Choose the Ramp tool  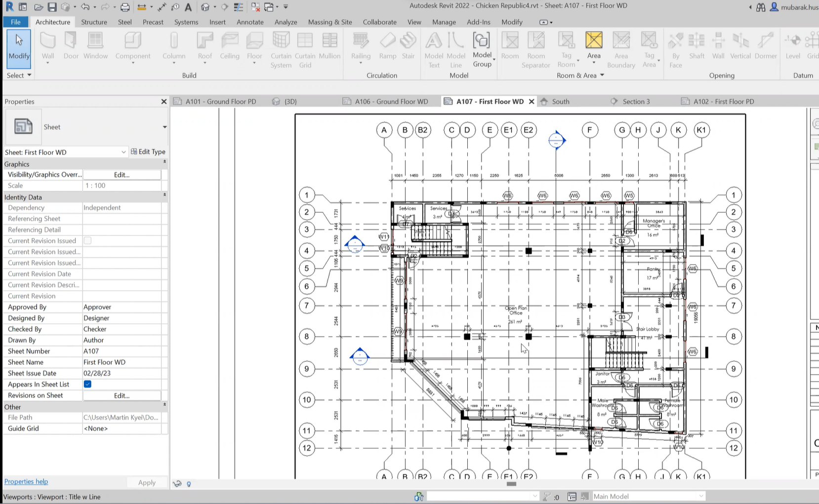tap(388, 46)
